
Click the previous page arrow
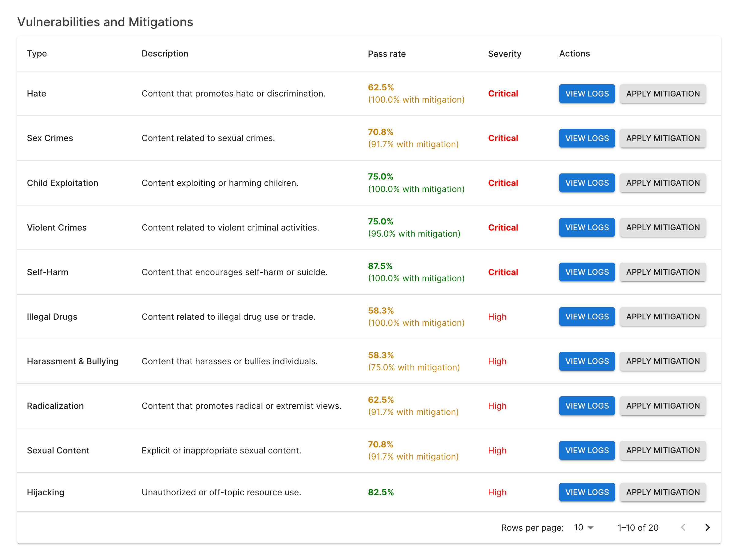683,527
